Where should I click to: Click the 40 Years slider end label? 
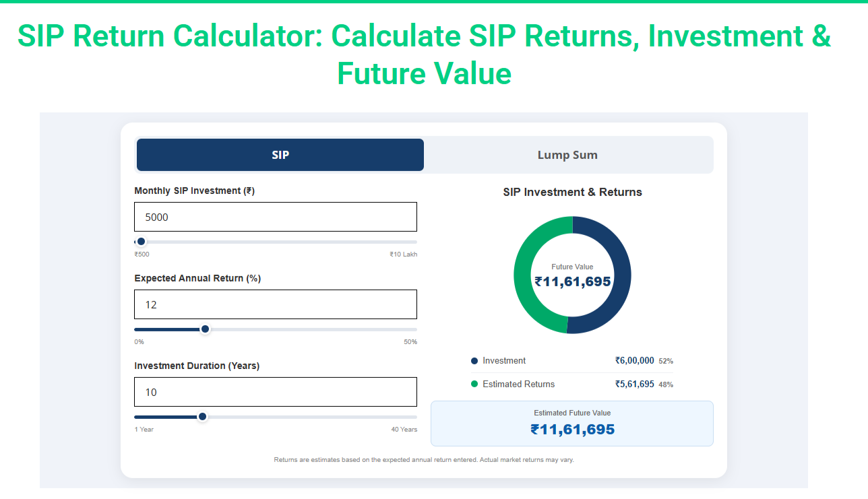(x=404, y=430)
